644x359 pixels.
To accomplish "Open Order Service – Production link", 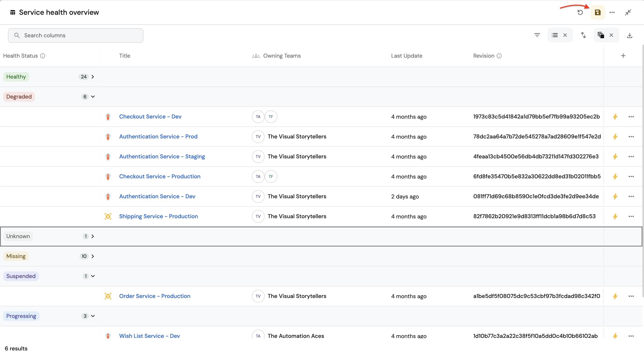I will pyautogui.click(x=154, y=296).
